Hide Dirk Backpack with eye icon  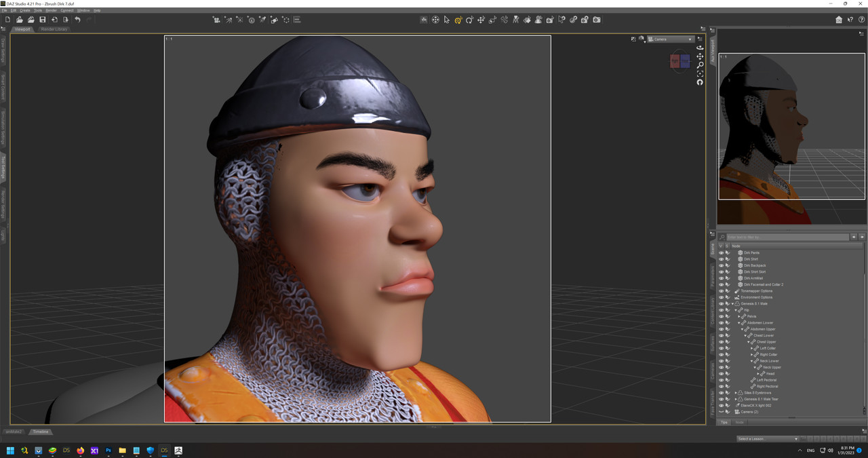tap(721, 265)
